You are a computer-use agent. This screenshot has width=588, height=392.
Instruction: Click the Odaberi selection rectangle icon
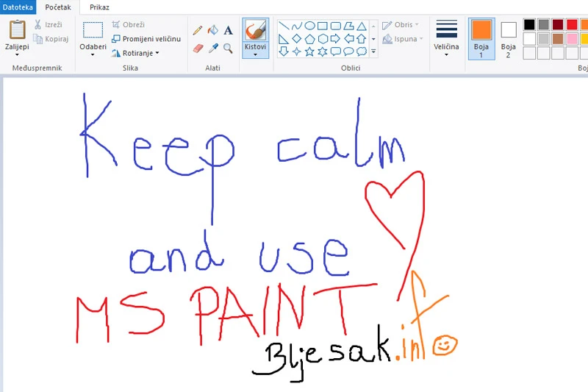coord(93,30)
